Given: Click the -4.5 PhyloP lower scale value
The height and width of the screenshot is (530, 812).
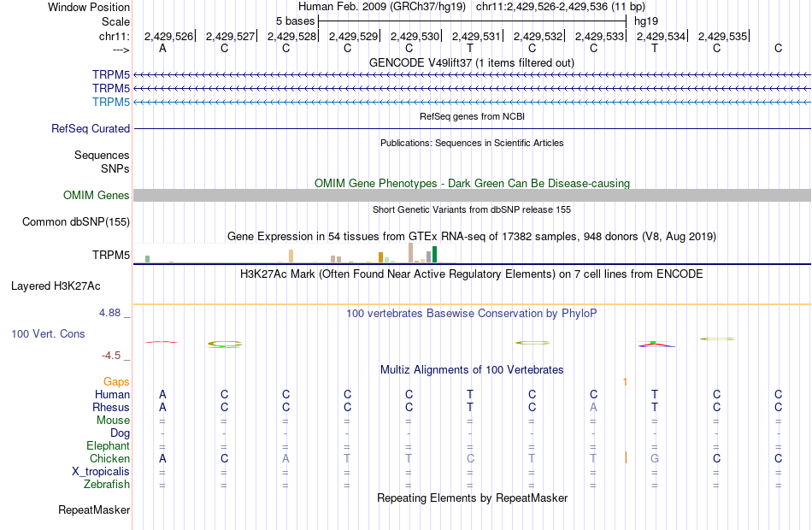Looking at the screenshot, I should [x=111, y=356].
